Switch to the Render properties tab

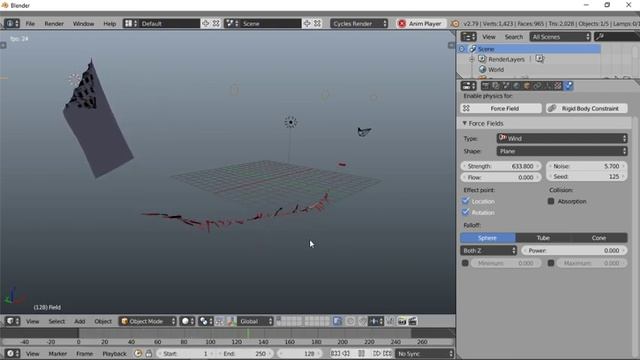pyautogui.click(x=485, y=86)
